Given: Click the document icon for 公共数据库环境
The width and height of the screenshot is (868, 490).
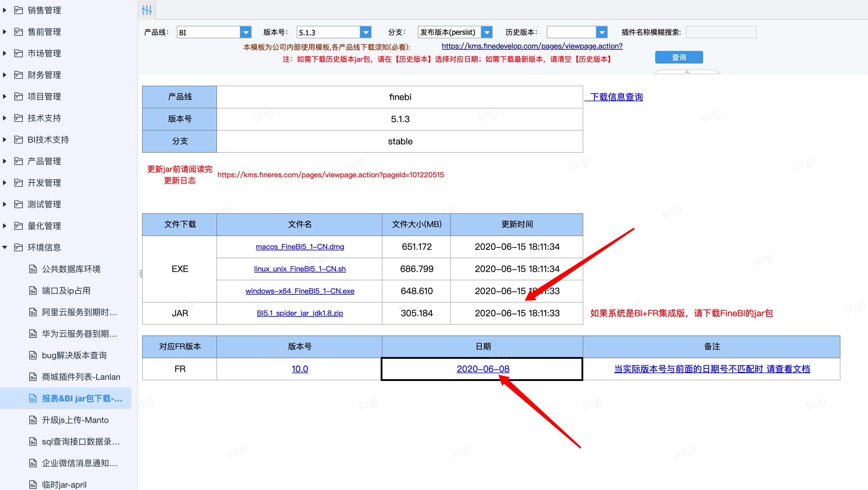Looking at the screenshot, I should 33,269.
